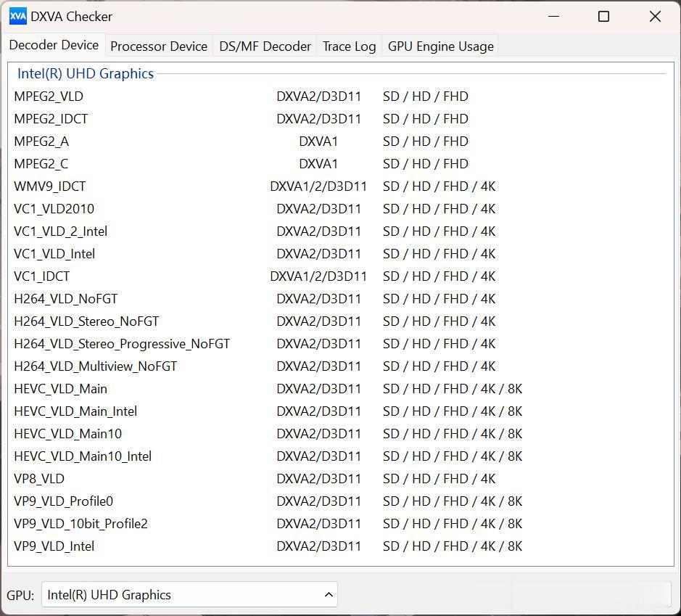Screen dimensions: 681x616
Task: Click the DXVA Checker app icon in title bar
Action: click(18, 17)
